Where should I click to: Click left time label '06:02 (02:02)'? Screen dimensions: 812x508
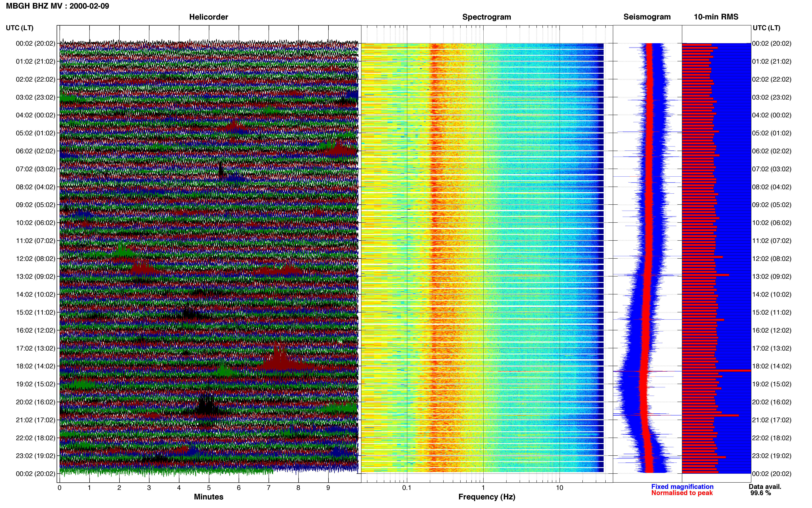[36, 151]
